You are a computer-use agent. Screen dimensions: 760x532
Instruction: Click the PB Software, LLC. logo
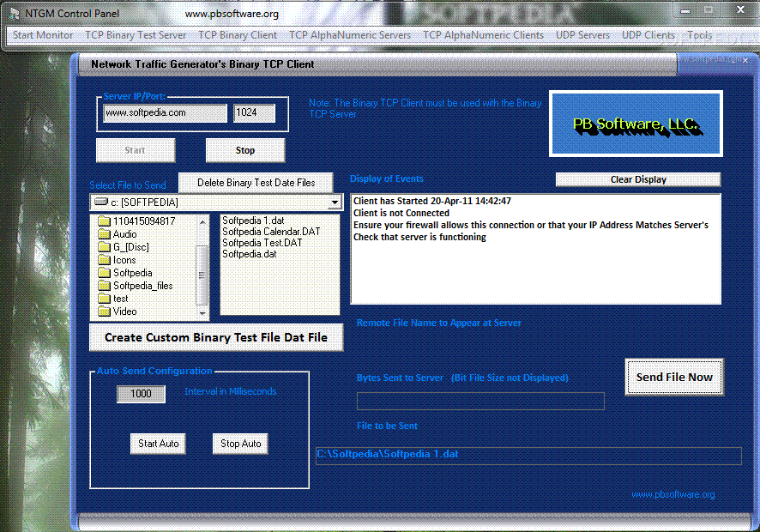[636, 124]
